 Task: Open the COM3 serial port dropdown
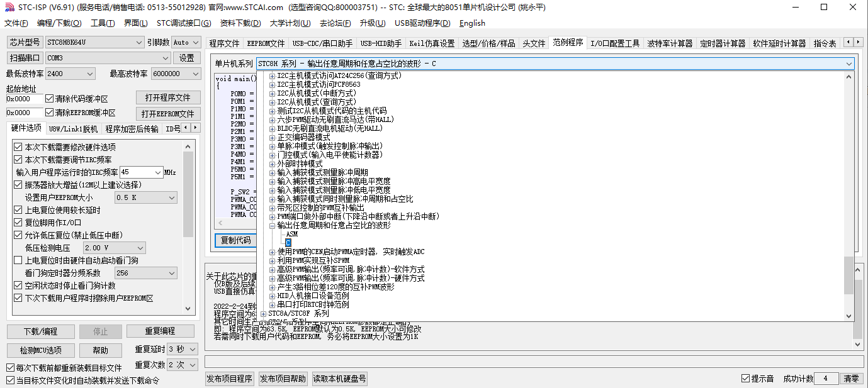click(x=108, y=58)
